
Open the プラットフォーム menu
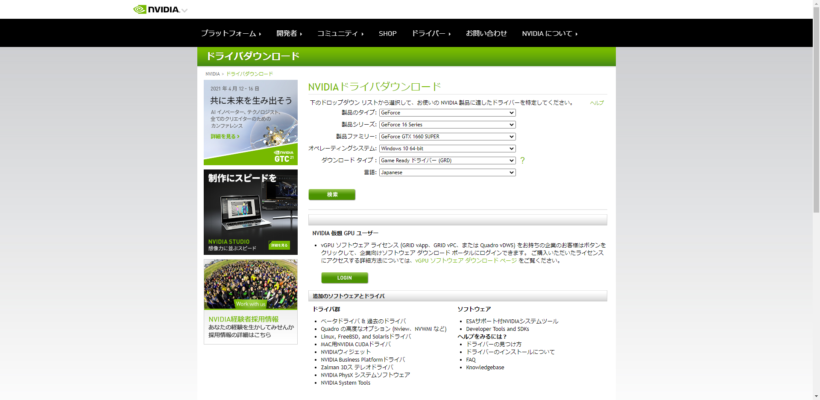click(231, 33)
